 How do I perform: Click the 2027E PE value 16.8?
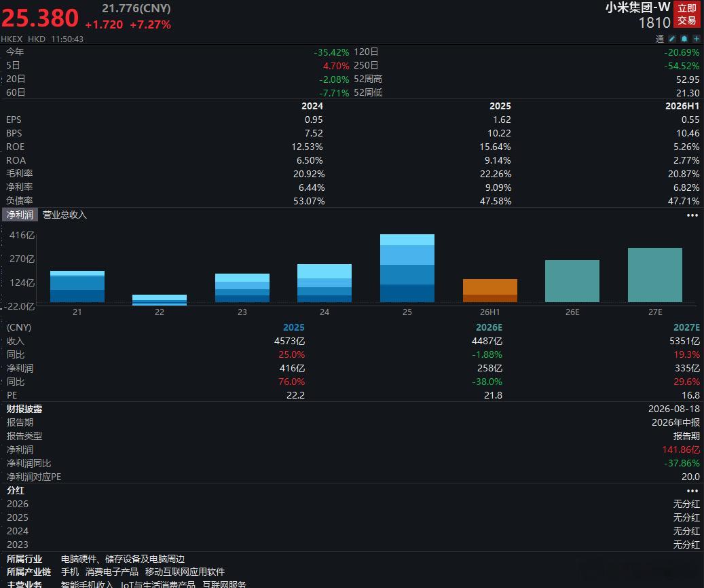tap(690, 395)
